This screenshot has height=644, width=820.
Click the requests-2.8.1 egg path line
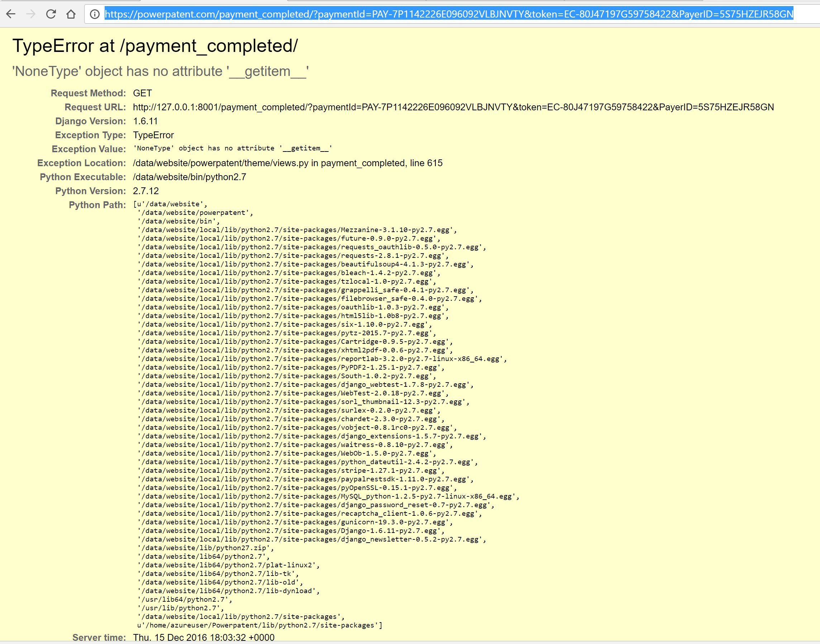(293, 256)
